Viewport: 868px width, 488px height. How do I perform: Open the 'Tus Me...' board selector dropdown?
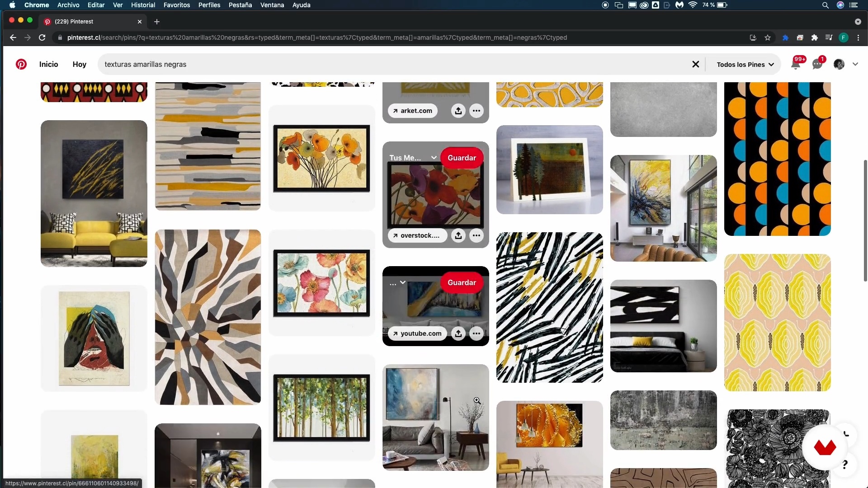413,158
